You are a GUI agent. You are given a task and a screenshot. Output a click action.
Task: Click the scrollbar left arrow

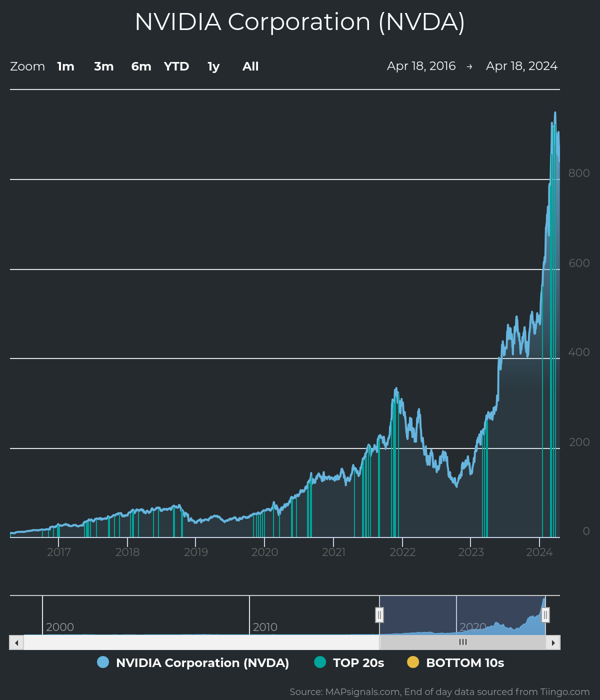click(x=16, y=642)
